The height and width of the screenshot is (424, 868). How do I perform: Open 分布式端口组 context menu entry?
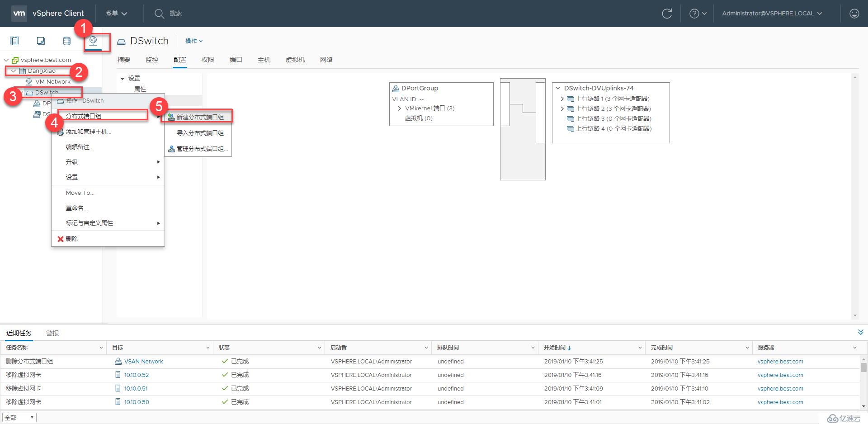pos(108,116)
